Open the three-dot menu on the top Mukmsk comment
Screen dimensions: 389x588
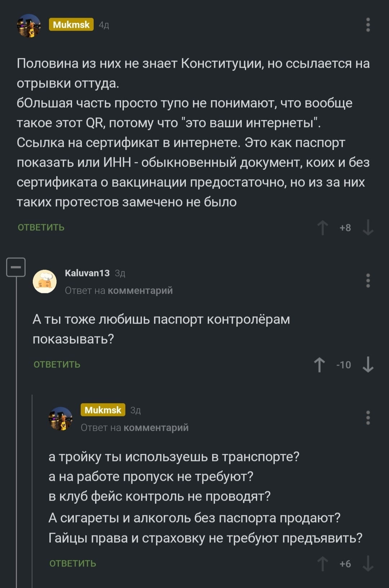click(x=368, y=25)
